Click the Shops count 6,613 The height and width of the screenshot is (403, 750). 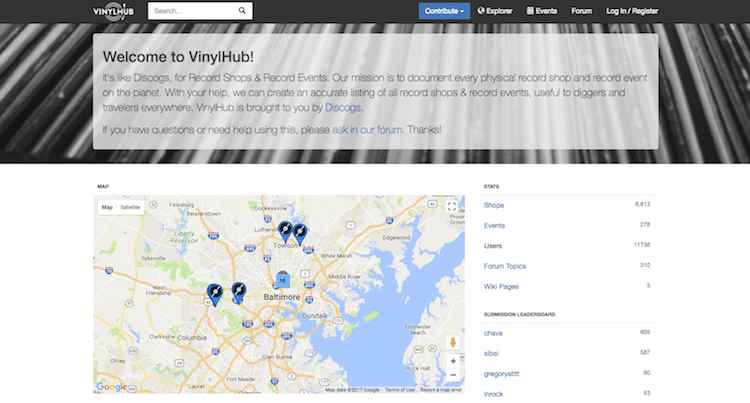click(642, 204)
